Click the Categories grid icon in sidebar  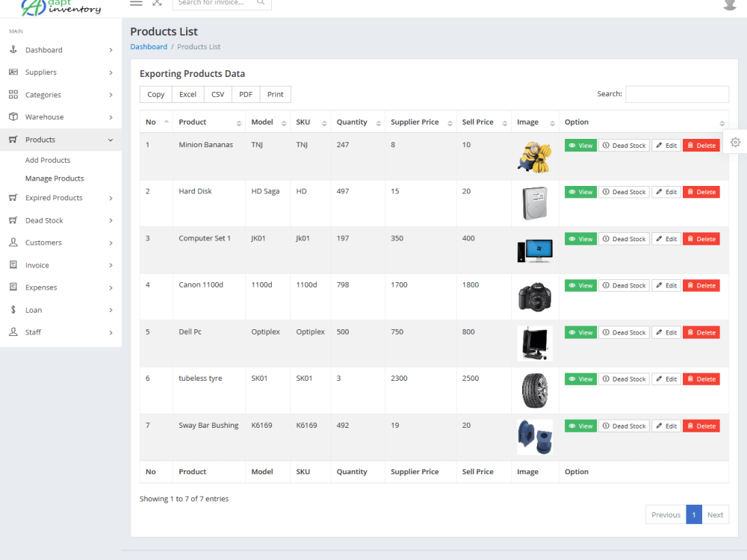point(13,94)
